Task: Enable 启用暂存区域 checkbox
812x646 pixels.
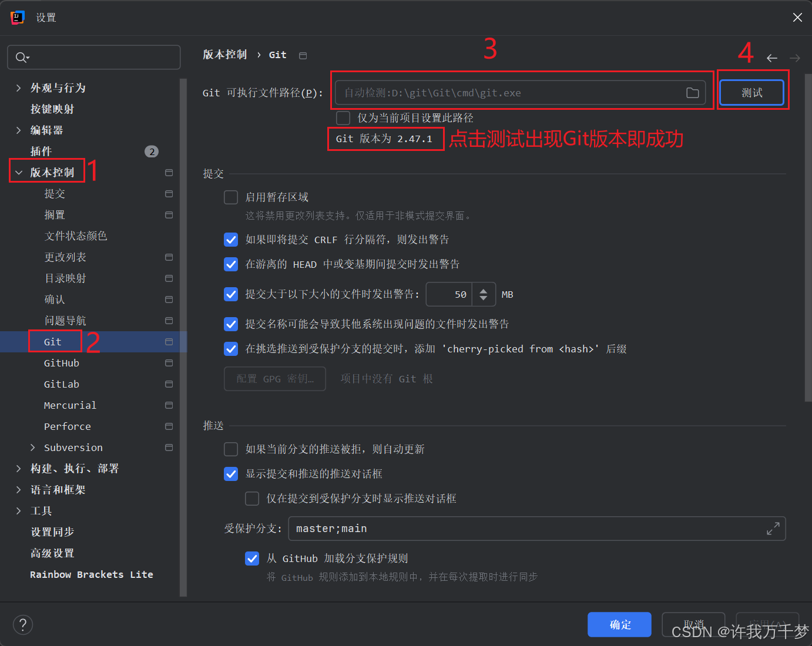Action: tap(231, 197)
